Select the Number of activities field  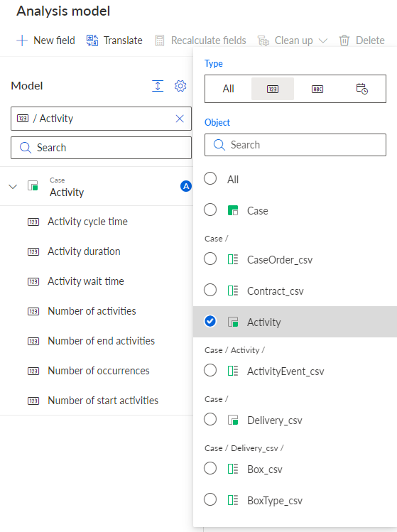(97, 312)
